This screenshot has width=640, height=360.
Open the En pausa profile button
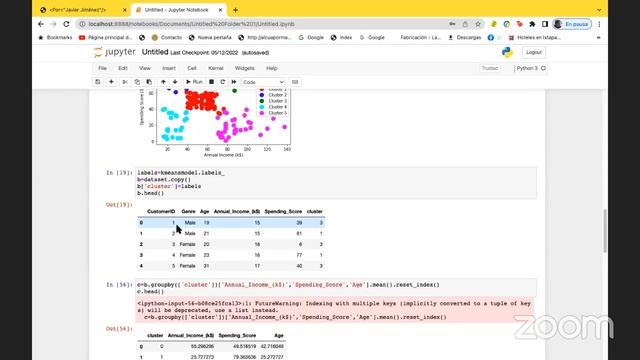pos(572,24)
